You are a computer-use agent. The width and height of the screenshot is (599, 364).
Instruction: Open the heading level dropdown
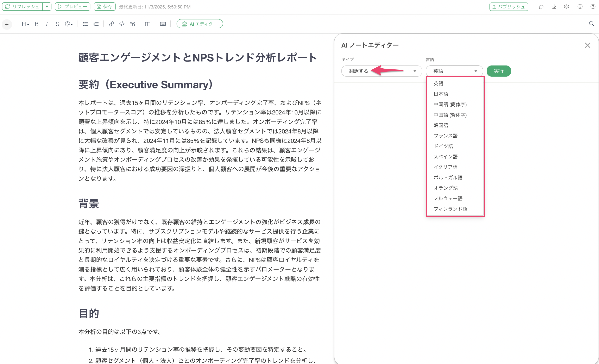(25, 24)
